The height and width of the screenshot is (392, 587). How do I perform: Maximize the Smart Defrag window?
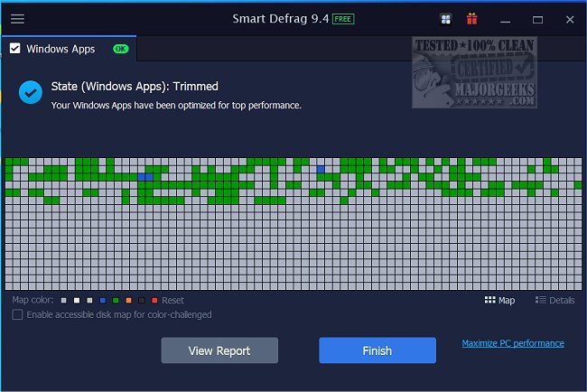tap(537, 20)
